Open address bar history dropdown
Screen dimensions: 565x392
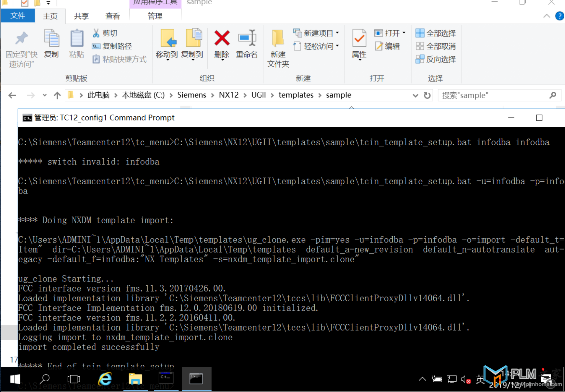click(415, 96)
